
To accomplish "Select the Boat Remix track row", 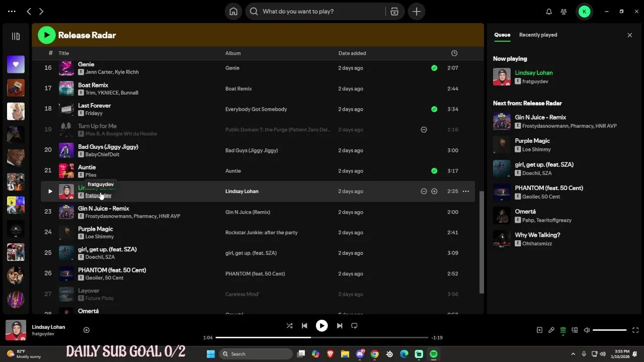I will point(258,88).
